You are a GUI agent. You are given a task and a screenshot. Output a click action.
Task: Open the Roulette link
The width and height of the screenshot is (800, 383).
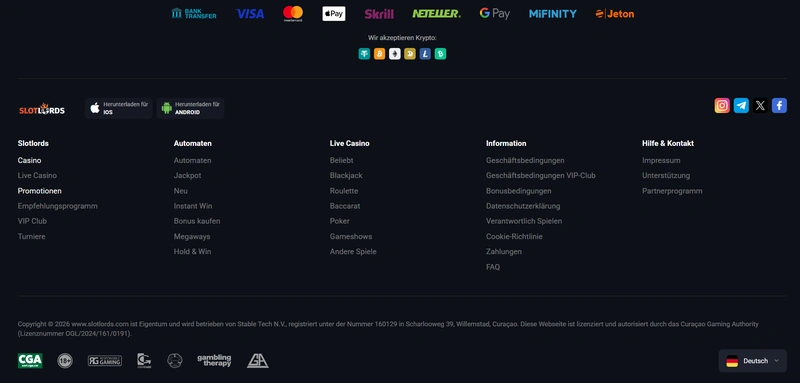(344, 191)
